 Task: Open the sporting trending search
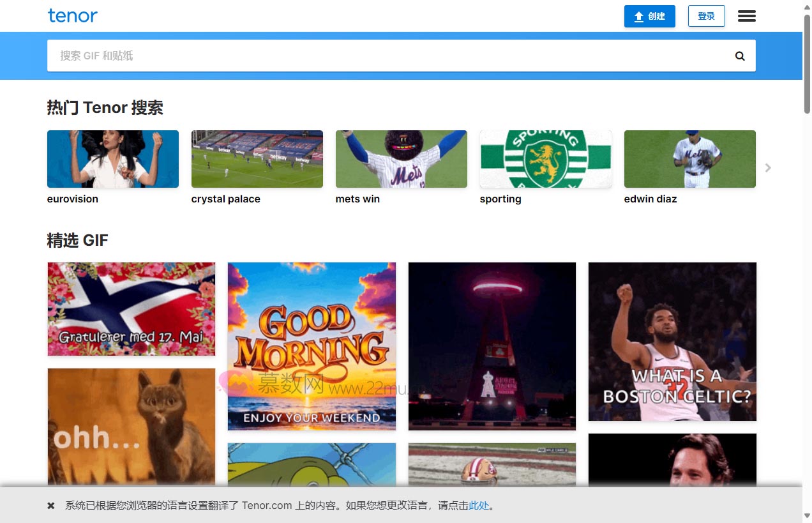pos(546,159)
